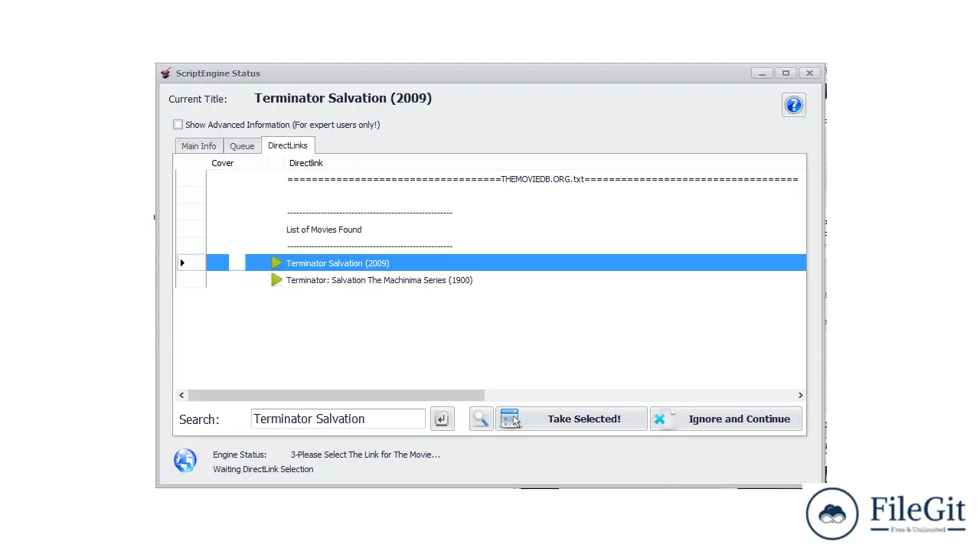The height and width of the screenshot is (551, 980).
Task: Minimize the ScriptEngine Status window
Action: pyautogui.click(x=762, y=73)
